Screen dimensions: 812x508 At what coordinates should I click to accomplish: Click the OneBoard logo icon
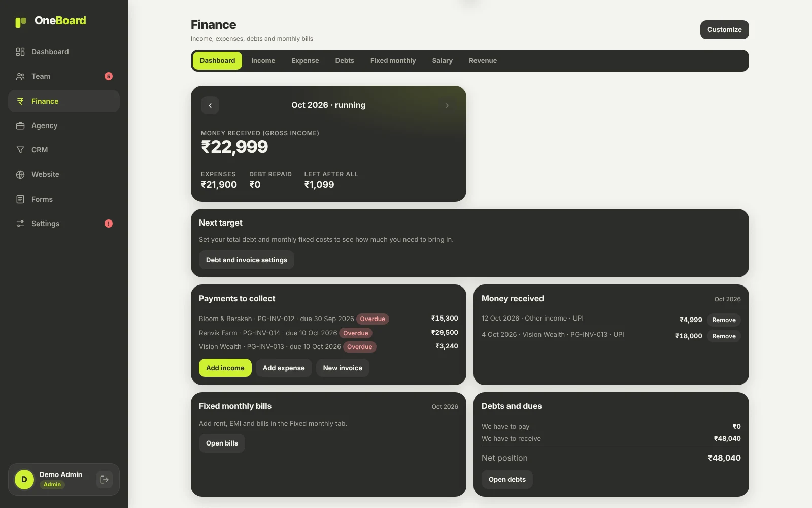(21, 22)
